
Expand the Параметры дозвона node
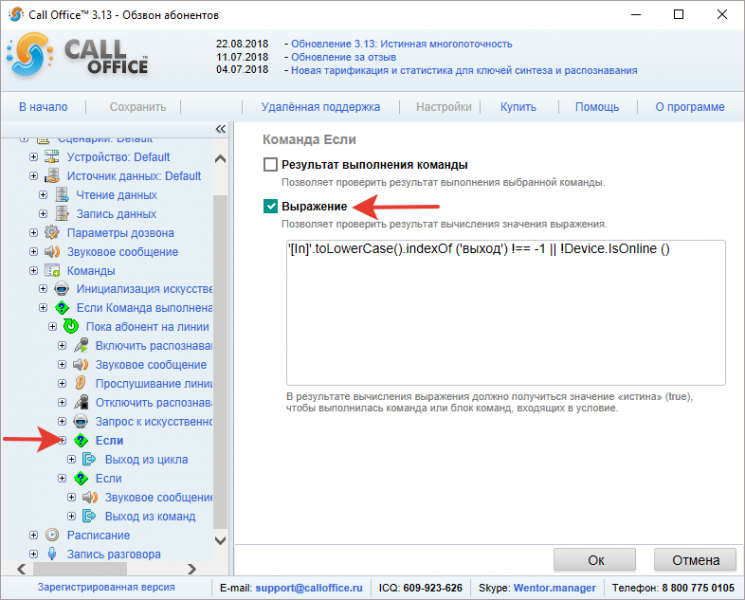(x=33, y=233)
